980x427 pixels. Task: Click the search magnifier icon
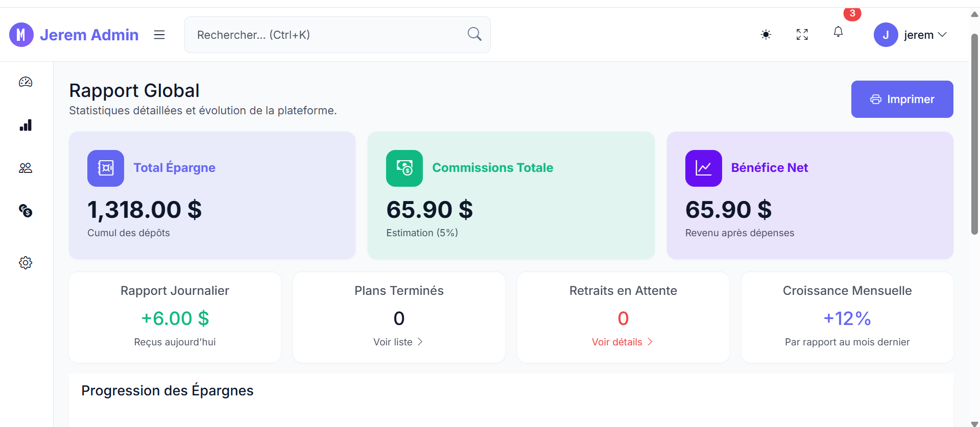point(474,34)
